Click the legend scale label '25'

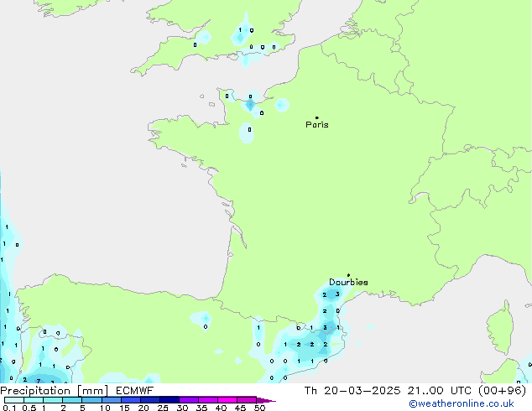[163, 408]
